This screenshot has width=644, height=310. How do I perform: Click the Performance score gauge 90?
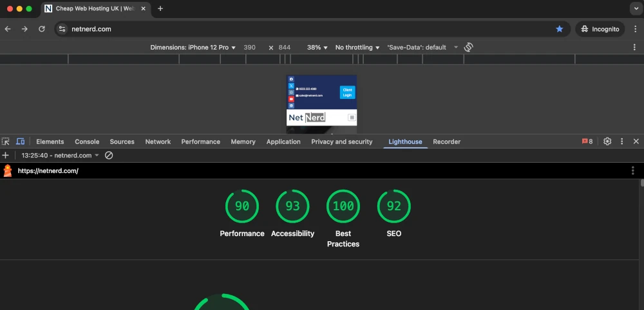(241, 206)
